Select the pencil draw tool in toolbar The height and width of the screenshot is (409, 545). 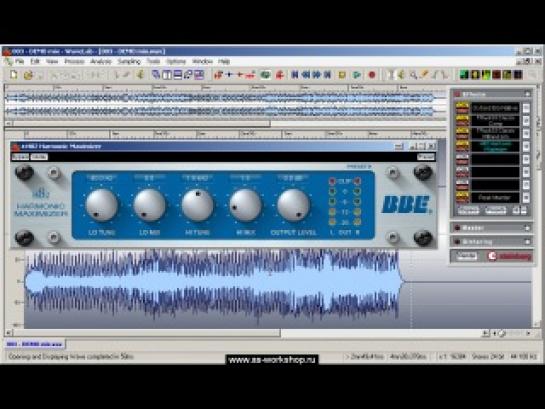coord(424,74)
